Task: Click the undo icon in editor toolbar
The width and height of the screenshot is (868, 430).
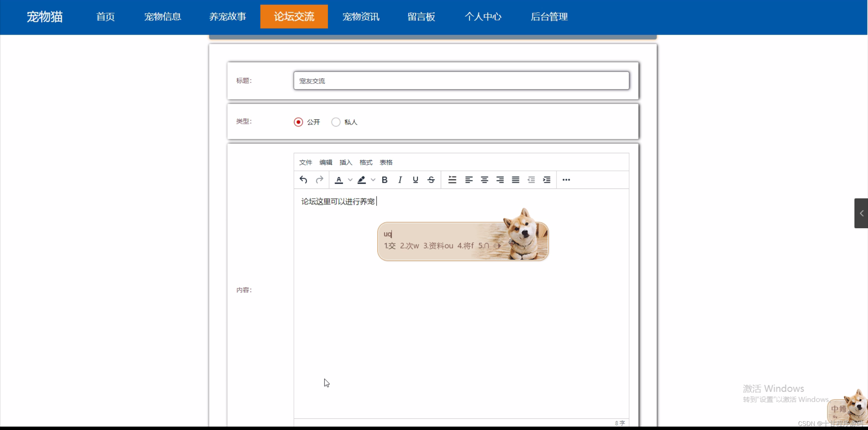Action: (303, 180)
